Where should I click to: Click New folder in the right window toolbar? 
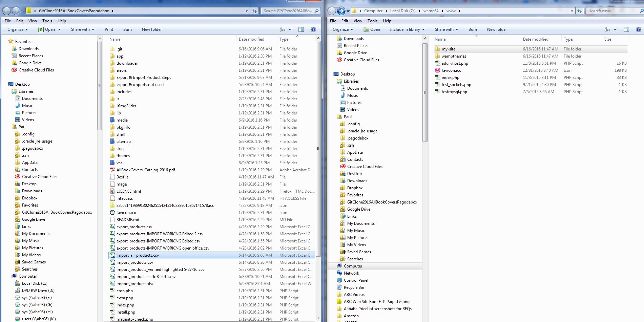point(497,29)
